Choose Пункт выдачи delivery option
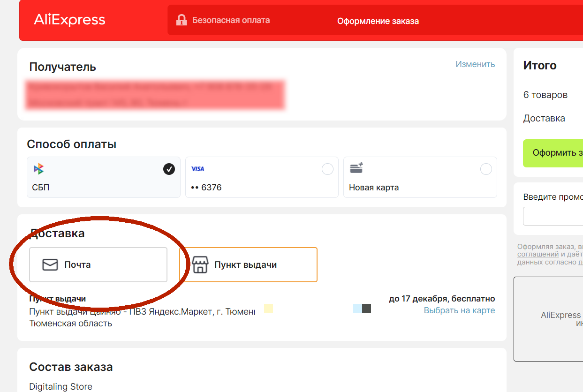 tap(248, 265)
